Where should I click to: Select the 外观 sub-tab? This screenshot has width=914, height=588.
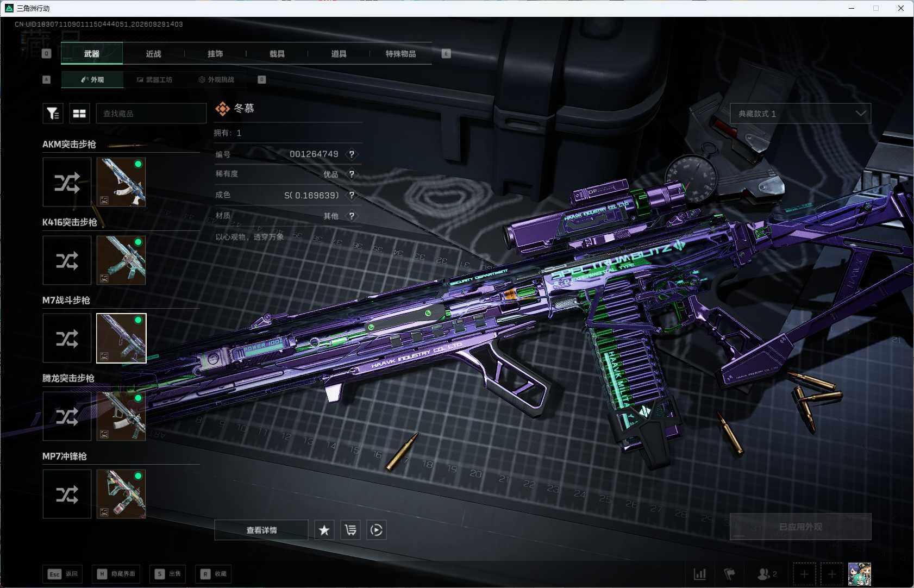point(92,79)
